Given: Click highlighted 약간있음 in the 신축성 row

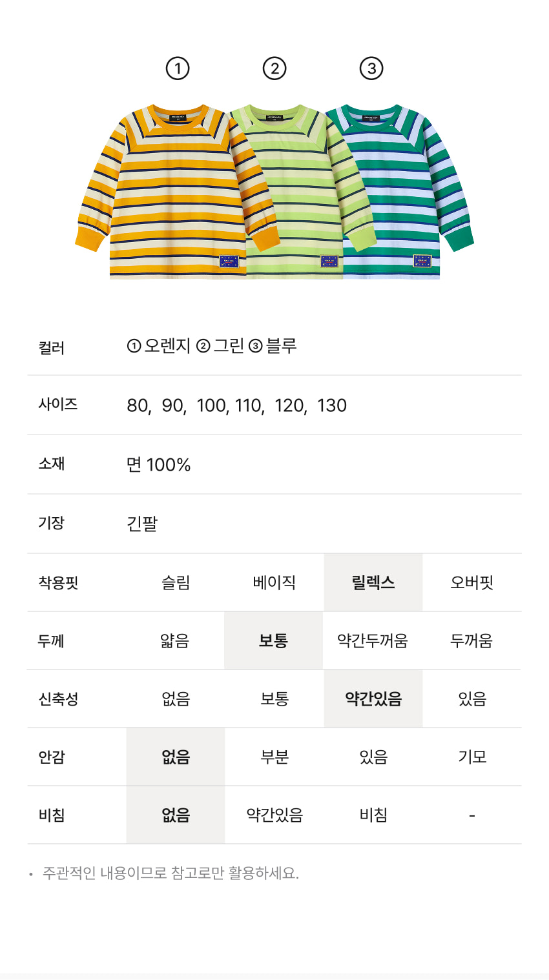Looking at the screenshot, I should [373, 699].
